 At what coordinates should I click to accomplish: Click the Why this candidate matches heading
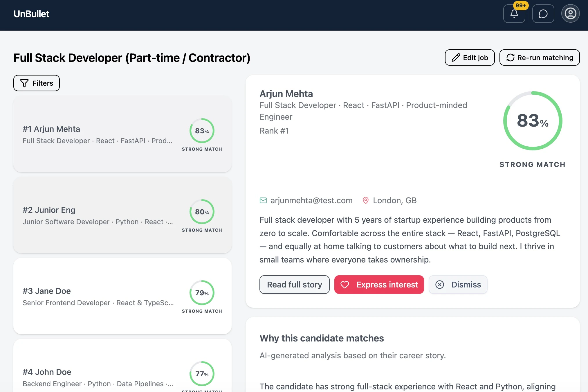point(322,338)
